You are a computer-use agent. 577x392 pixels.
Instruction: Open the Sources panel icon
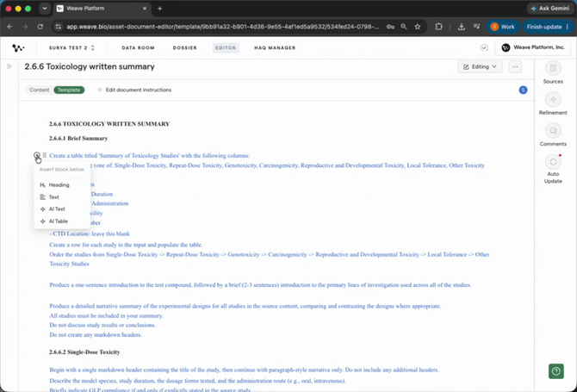(553, 68)
